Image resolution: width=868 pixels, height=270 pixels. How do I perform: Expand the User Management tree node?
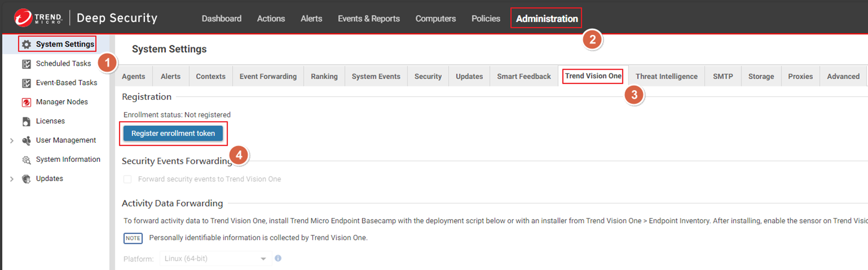[12, 141]
